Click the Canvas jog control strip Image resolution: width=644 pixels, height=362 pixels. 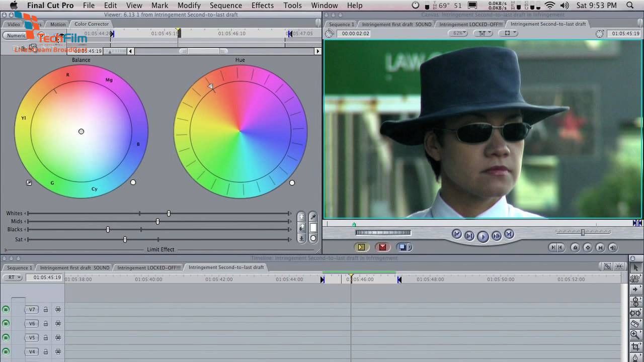click(x=383, y=232)
